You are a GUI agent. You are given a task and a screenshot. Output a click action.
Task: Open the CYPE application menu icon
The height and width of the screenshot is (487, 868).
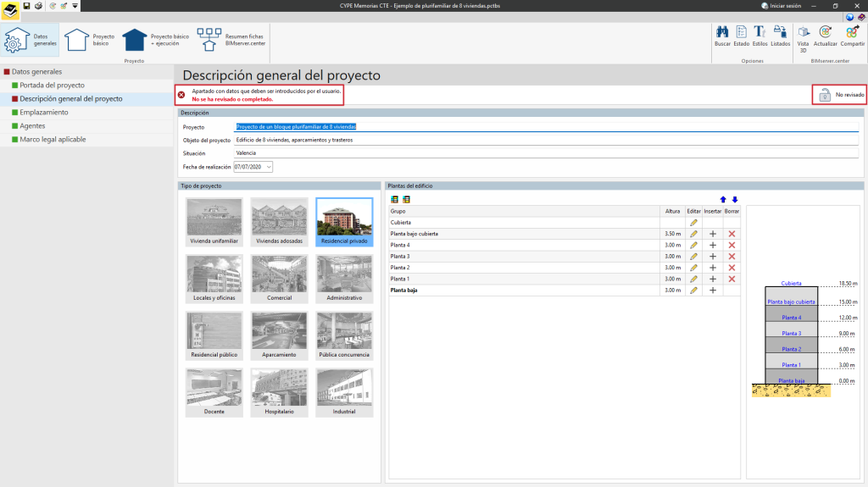(10, 10)
